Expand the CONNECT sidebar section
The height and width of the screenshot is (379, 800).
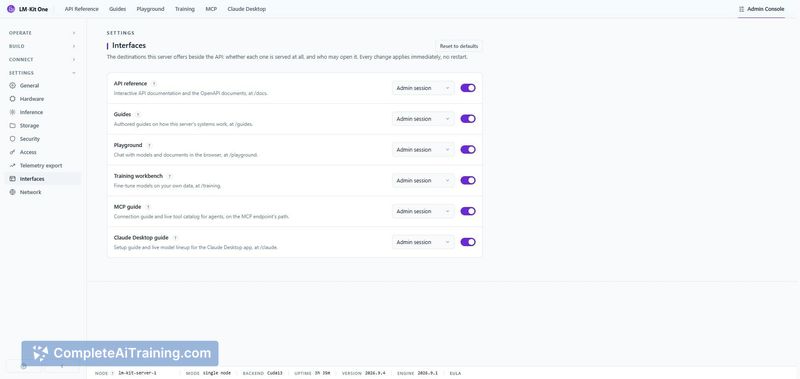(x=42, y=59)
